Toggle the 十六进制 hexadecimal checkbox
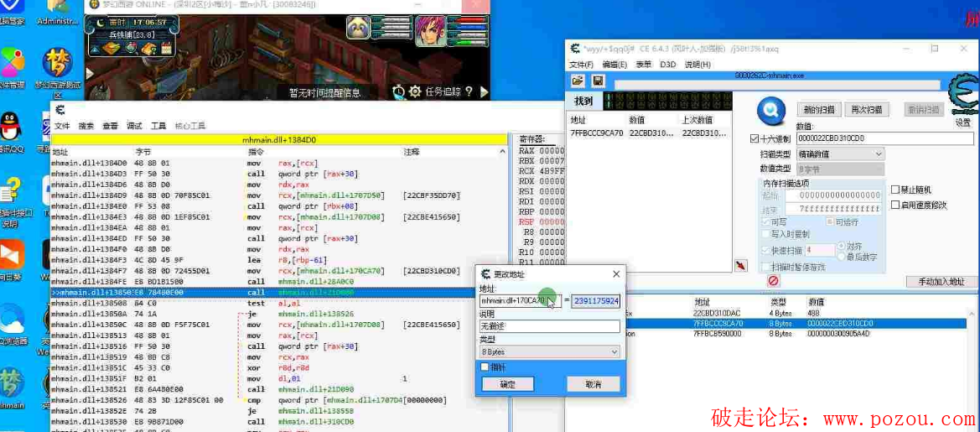 [x=755, y=138]
